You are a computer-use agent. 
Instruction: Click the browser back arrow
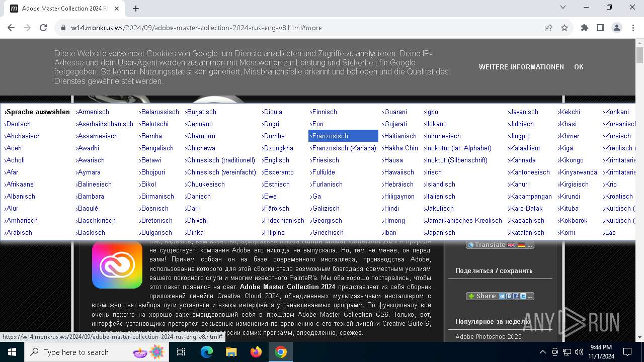point(11,28)
